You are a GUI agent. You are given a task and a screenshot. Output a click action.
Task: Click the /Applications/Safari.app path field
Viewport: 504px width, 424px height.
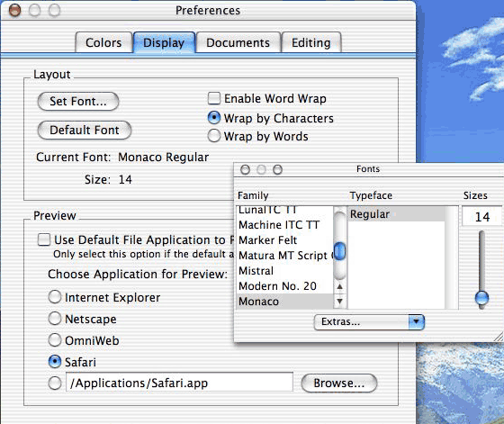[x=179, y=383]
